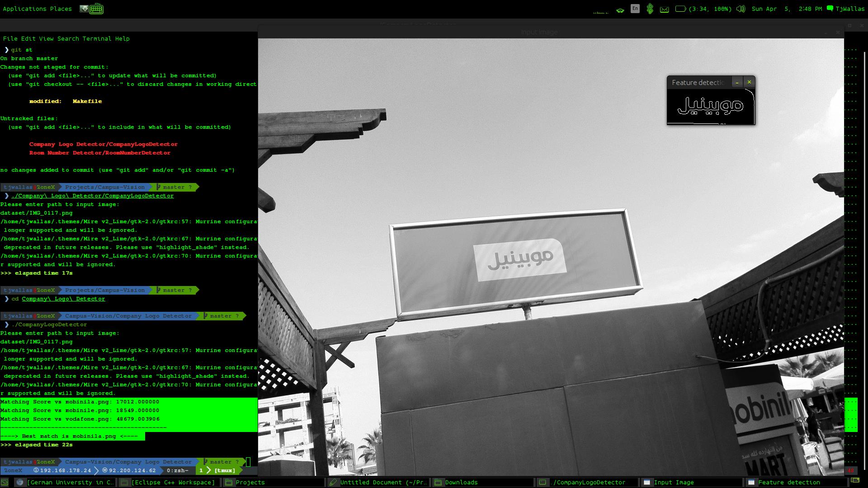This screenshot has height=488, width=868.
Task: Toggle the En keyboard layout indicator
Action: click(635, 8)
